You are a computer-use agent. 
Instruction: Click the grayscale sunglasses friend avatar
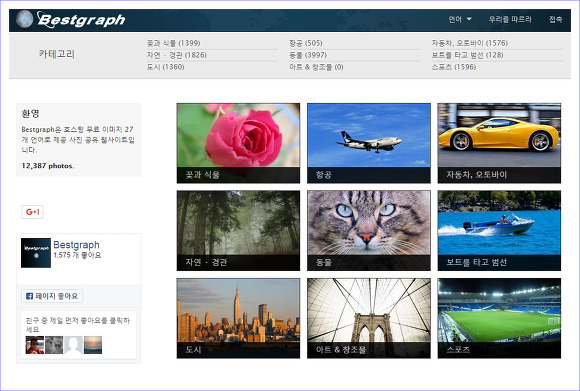54,345
